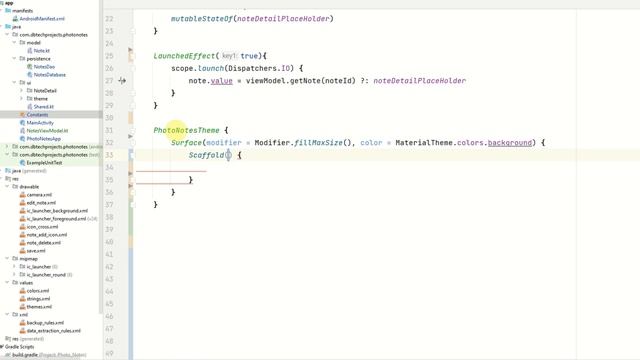This screenshot has width=640, height=360.
Task: Collapse the mipmap folder arrow
Action: click(7, 258)
